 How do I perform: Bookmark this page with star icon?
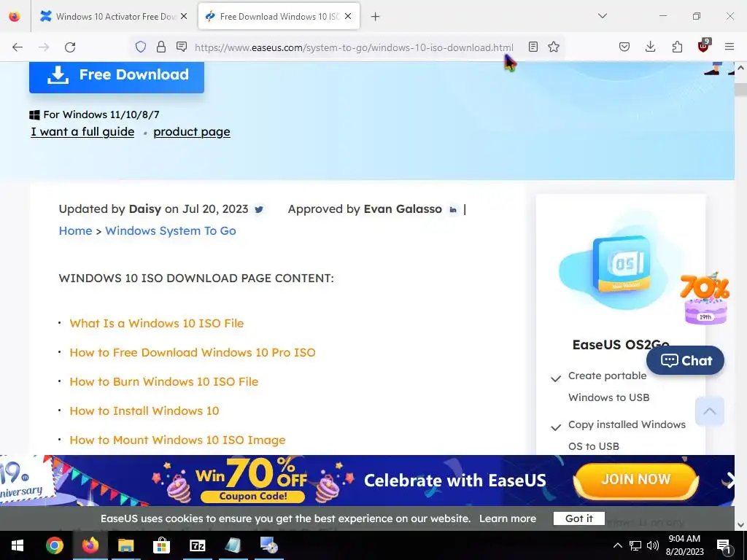click(x=553, y=47)
